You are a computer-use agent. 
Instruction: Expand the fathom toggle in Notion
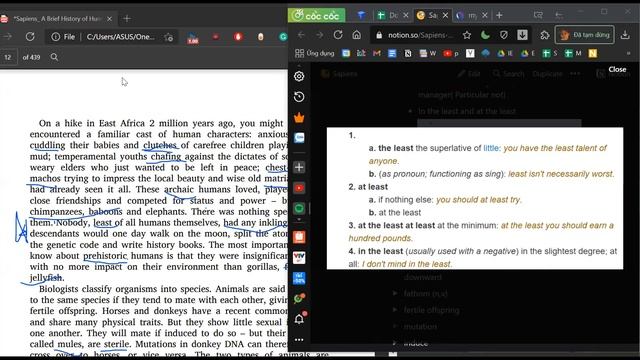(x=395, y=293)
